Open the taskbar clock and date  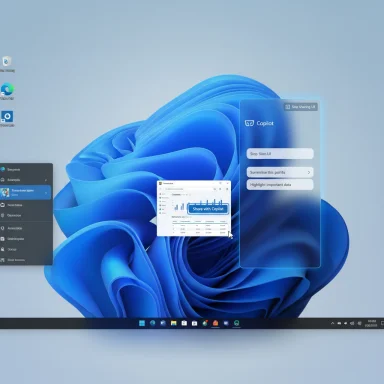[371, 323]
